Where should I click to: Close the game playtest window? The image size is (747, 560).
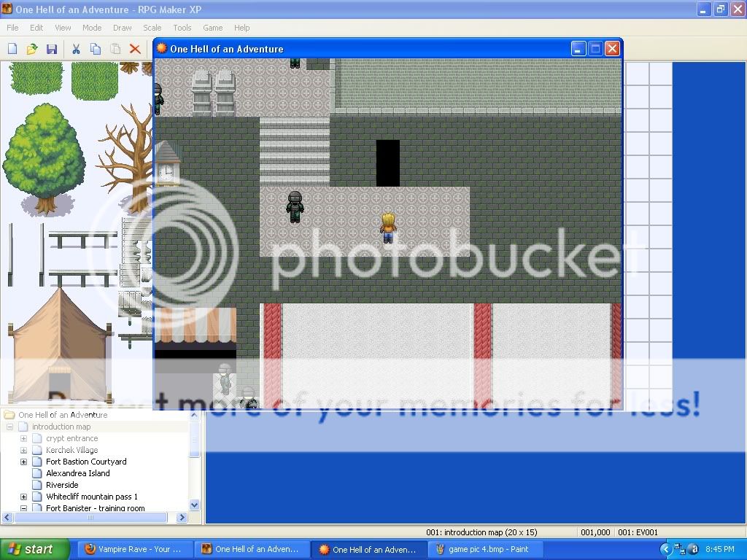pyautogui.click(x=612, y=49)
